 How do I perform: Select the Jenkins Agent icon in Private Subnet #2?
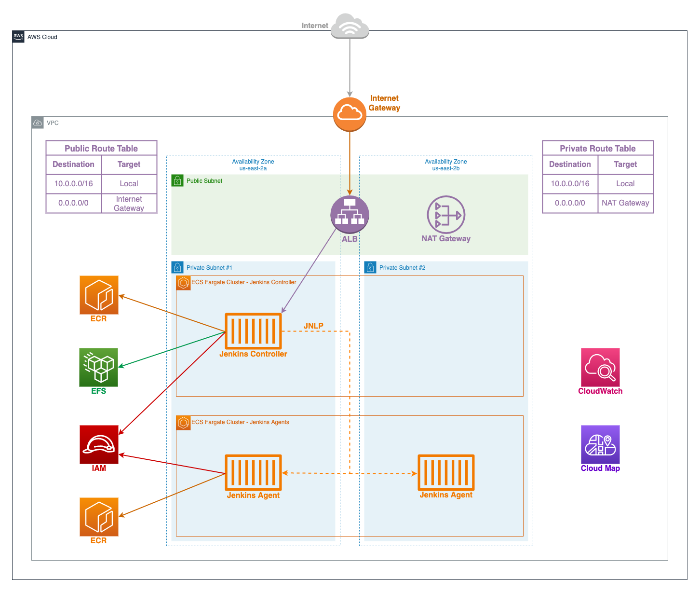(x=446, y=472)
